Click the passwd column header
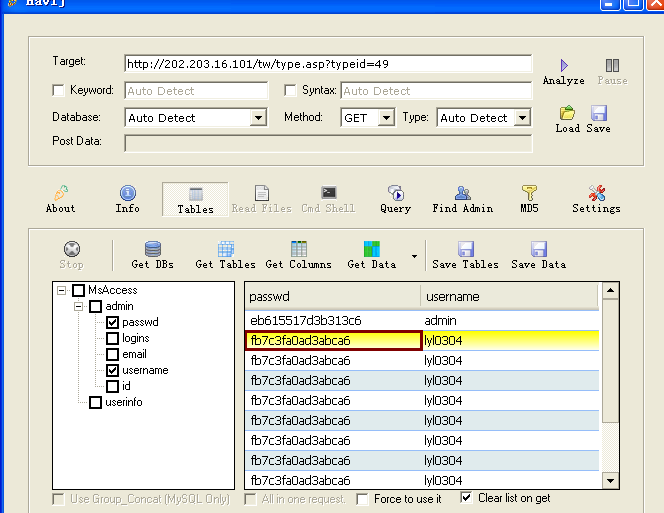The image size is (664, 513). click(332, 297)
